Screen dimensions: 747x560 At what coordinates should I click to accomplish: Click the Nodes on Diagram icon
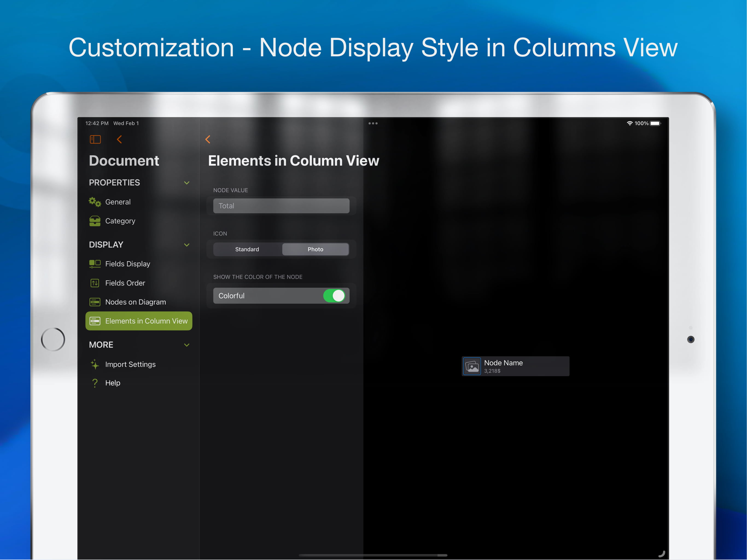pyautogui.click(x=95, y=302)
